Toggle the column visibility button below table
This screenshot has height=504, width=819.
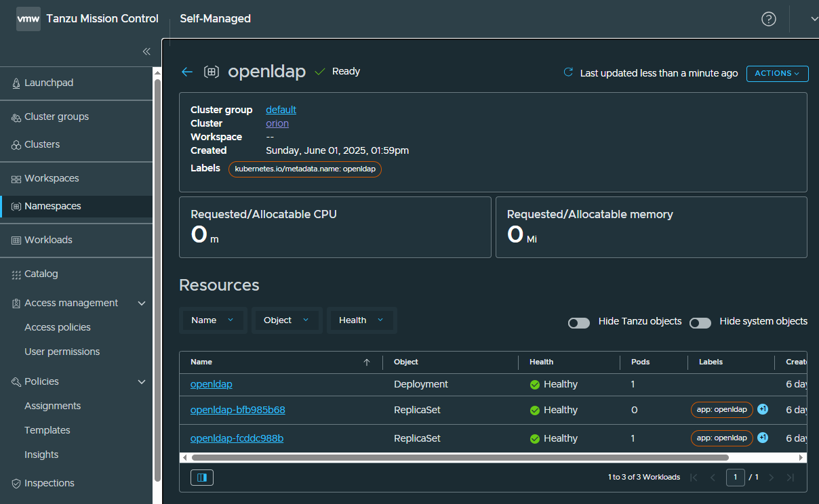pos(202,478)
